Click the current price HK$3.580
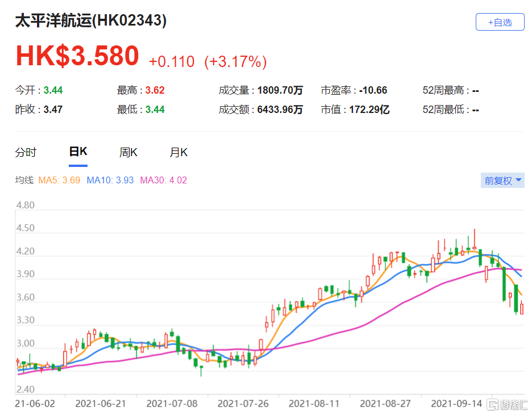 77,56
